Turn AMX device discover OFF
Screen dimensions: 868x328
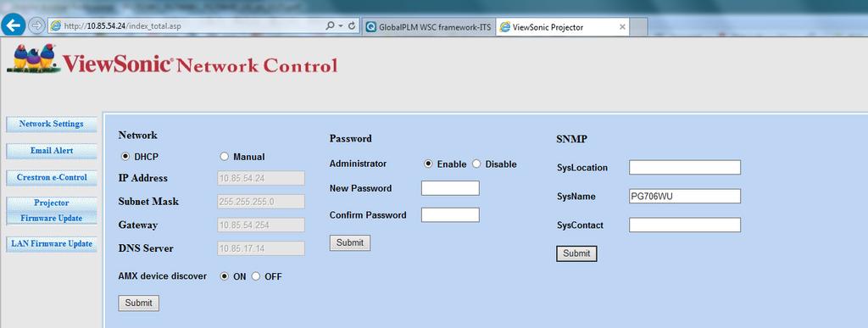256,276
